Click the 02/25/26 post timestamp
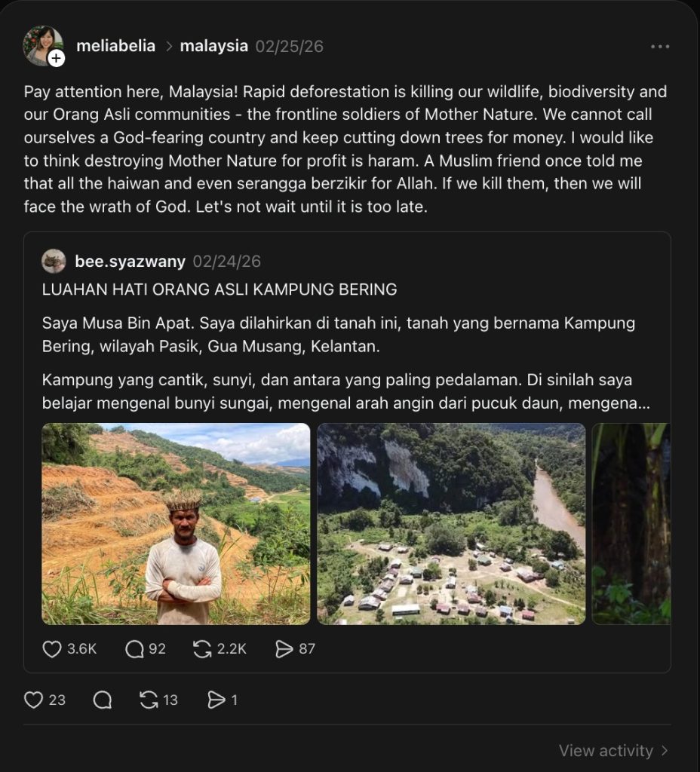Viewport: 700px width, 772px height. 289,46
